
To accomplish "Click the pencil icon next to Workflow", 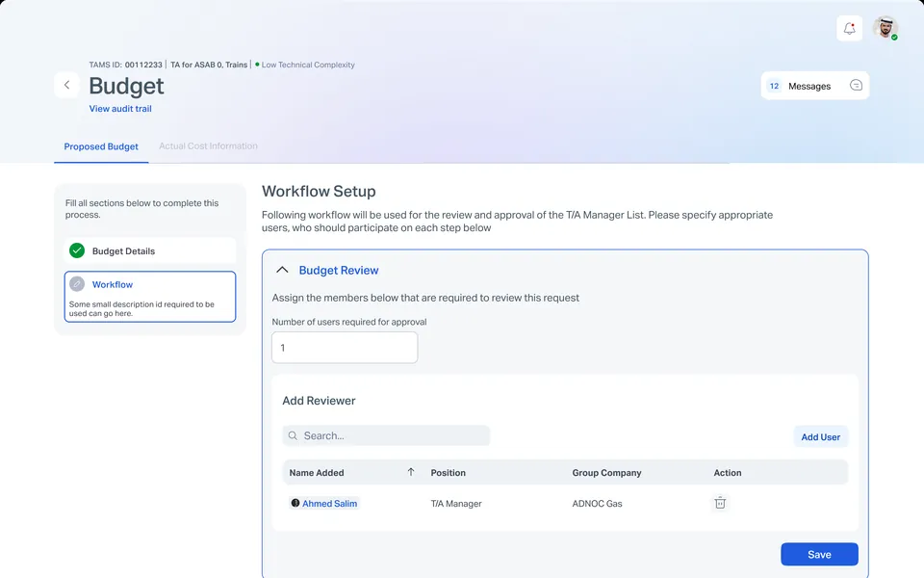I will (x=77, y=284).
